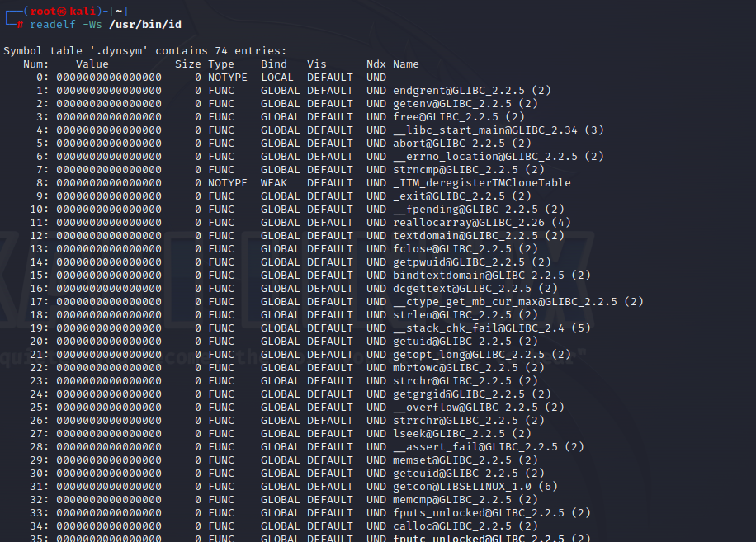The height and width of the screenshot is (542, 756).
Task: Select endgrent@GLIBC_2.2.5 symbol name
Action: (459, 91)
